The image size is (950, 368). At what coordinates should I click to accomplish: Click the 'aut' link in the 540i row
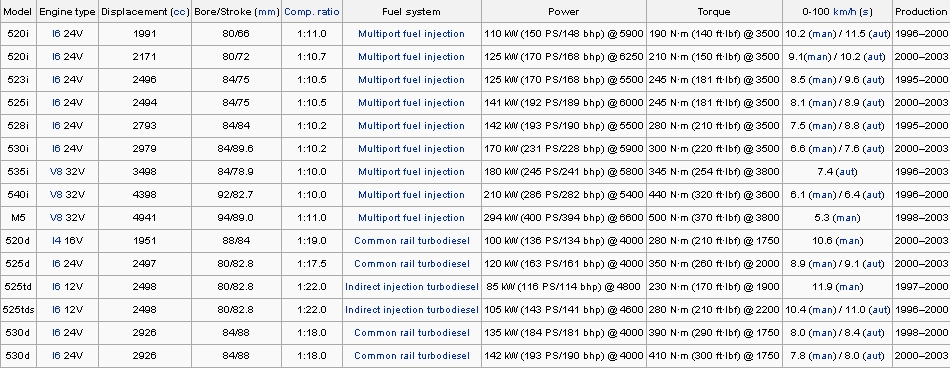873,195
